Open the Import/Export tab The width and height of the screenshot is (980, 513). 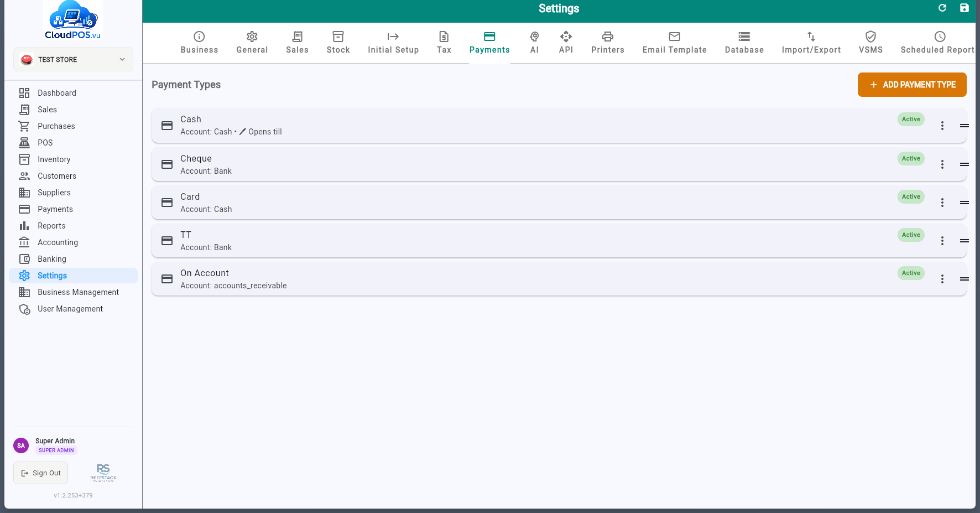coord(811,43)
